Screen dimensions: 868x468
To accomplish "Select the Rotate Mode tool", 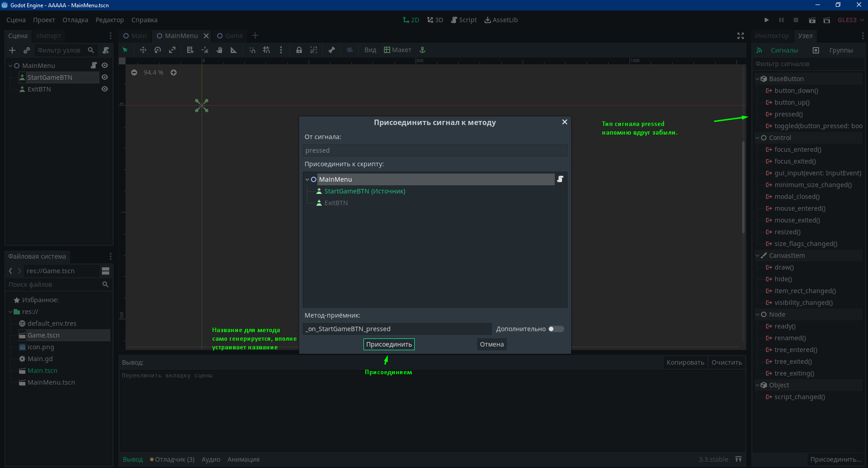I will pos(158,50).
